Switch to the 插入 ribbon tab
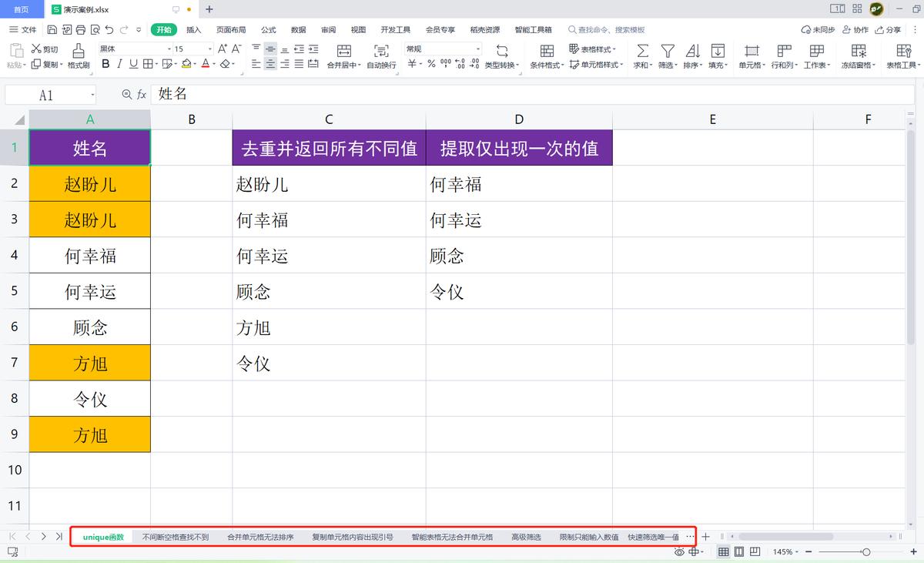 (193, 29)
